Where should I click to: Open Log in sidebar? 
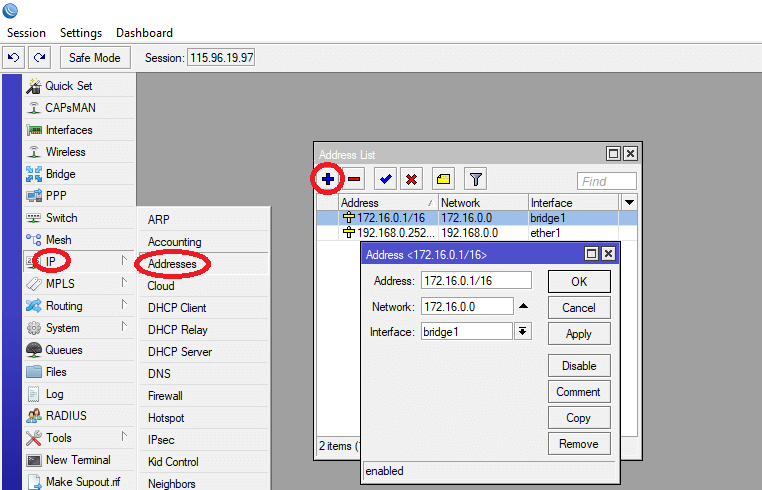coord(79,394)
